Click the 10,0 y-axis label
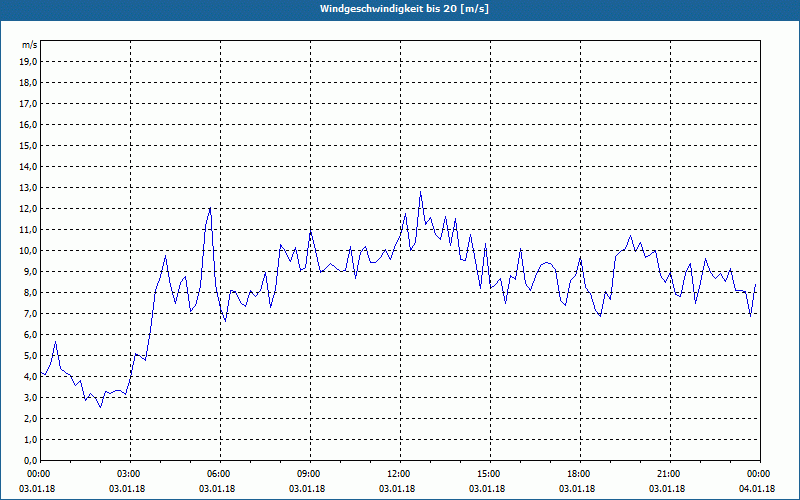 [x=28, y=251]
